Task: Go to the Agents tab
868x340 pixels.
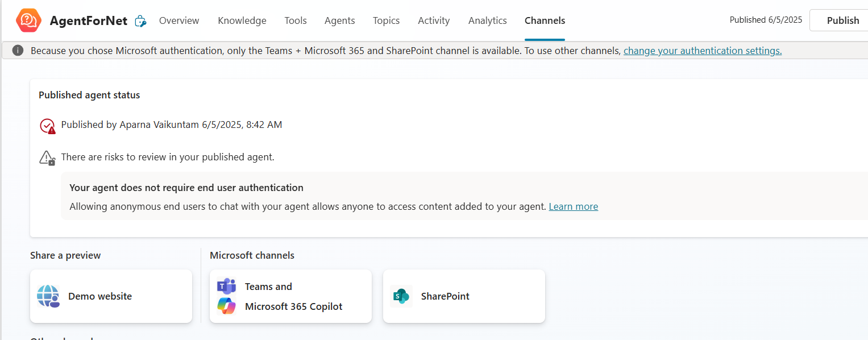Action: tap(340, 20)
